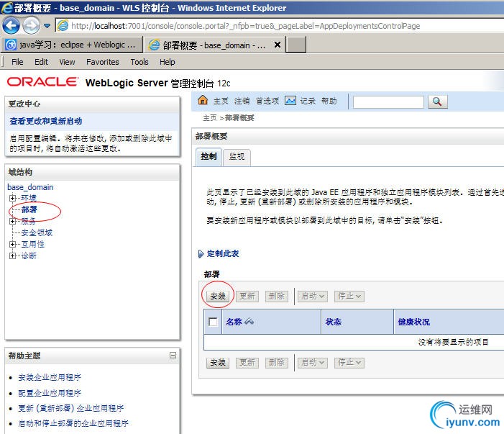Switch to the java学习 eclipse + Weblogic tab

pos(73,45)
